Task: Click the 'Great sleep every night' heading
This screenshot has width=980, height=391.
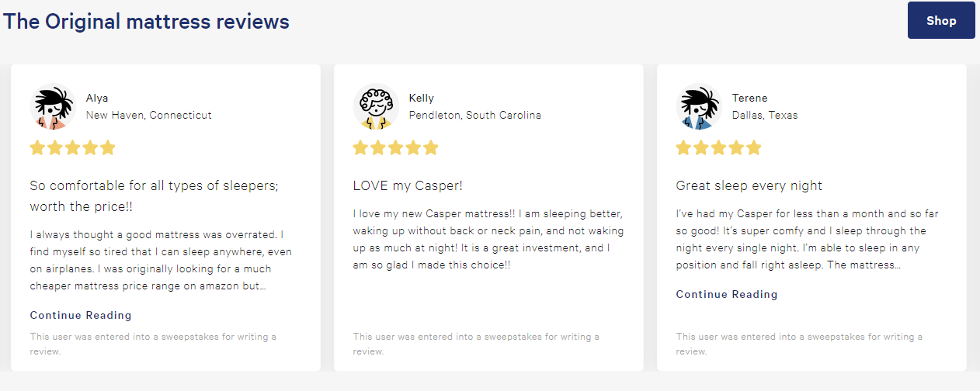Action: coord(749,185)
